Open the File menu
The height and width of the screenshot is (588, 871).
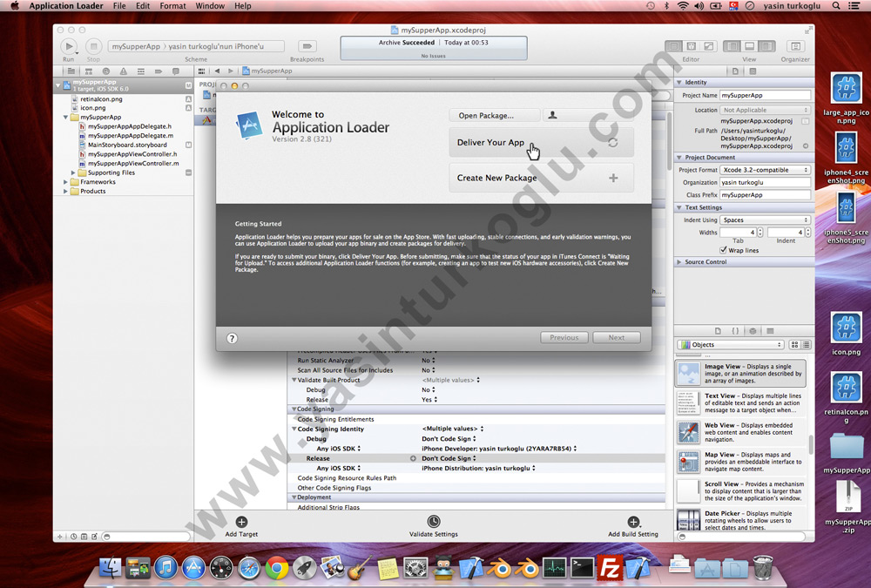point(119,6)
